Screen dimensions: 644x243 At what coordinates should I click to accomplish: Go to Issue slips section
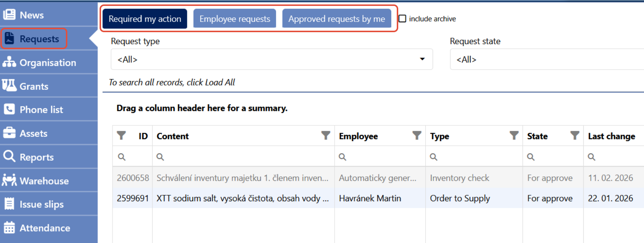49,204
